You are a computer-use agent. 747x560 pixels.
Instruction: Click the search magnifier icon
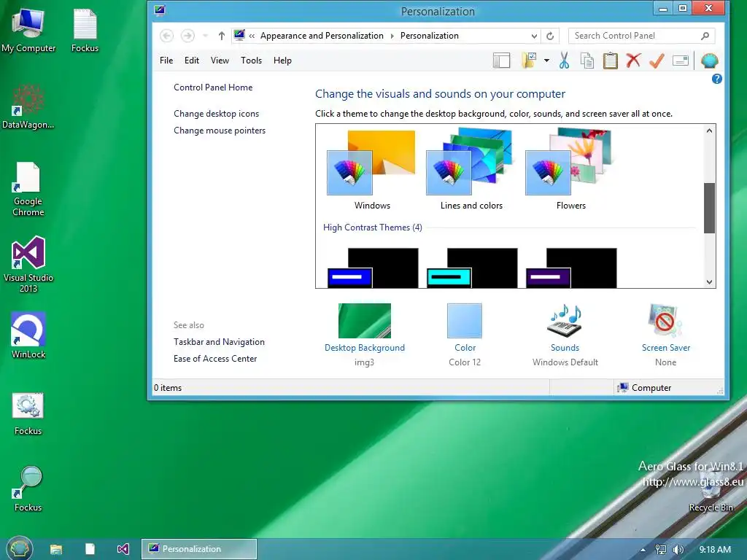tap(705, 36)
